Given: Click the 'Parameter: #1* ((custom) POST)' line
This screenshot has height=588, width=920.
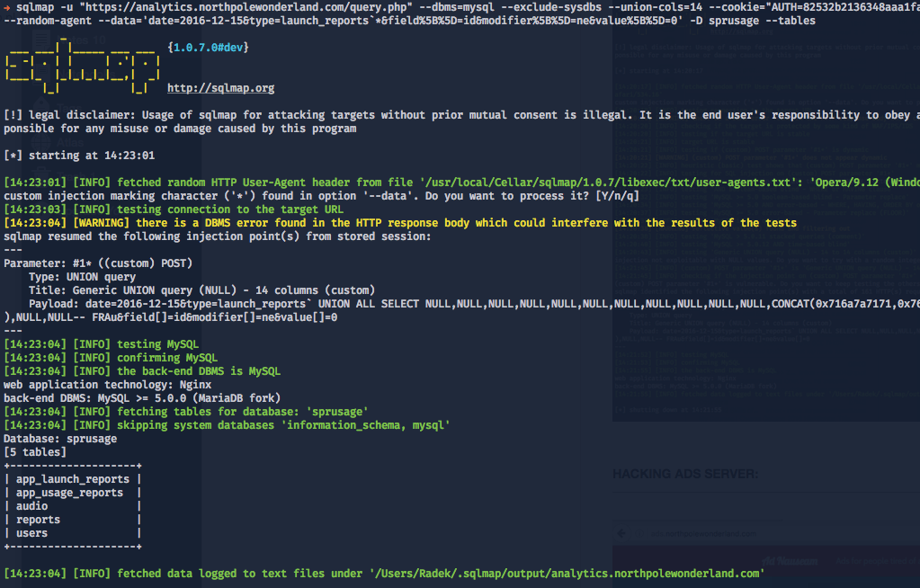Looking at the screenshot, I should pyautogui.click(x=98, y=263).
